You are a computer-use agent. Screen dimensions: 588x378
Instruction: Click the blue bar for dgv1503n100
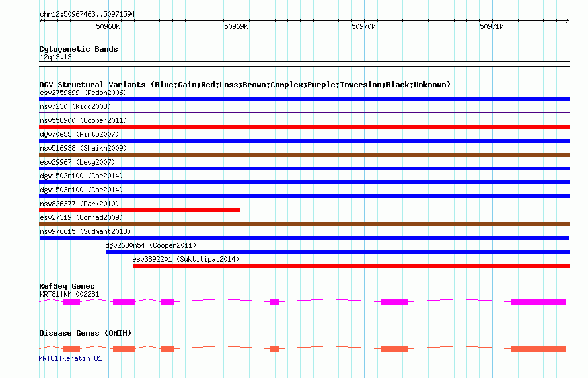(304, 196)
